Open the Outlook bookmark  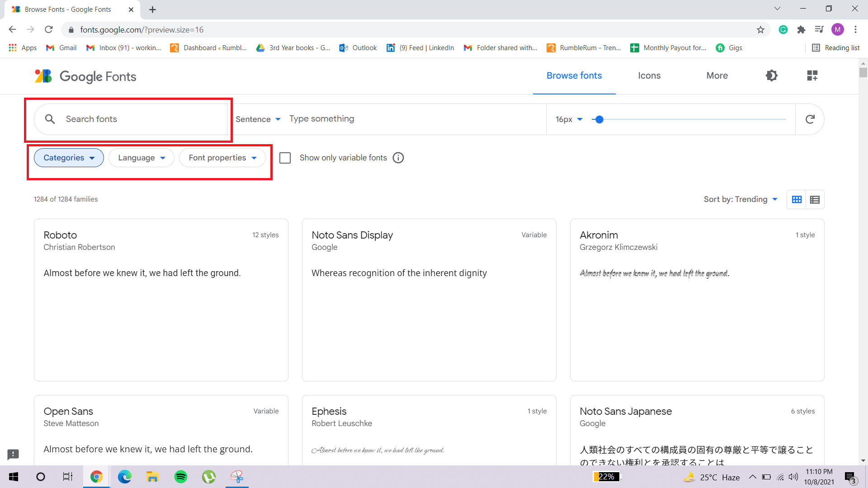358,48
